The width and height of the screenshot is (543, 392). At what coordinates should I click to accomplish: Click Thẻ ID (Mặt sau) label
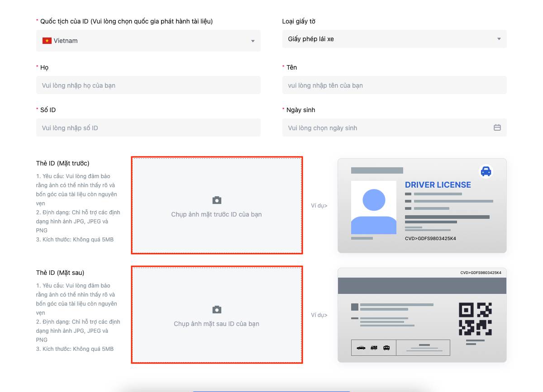pos(60,273)
